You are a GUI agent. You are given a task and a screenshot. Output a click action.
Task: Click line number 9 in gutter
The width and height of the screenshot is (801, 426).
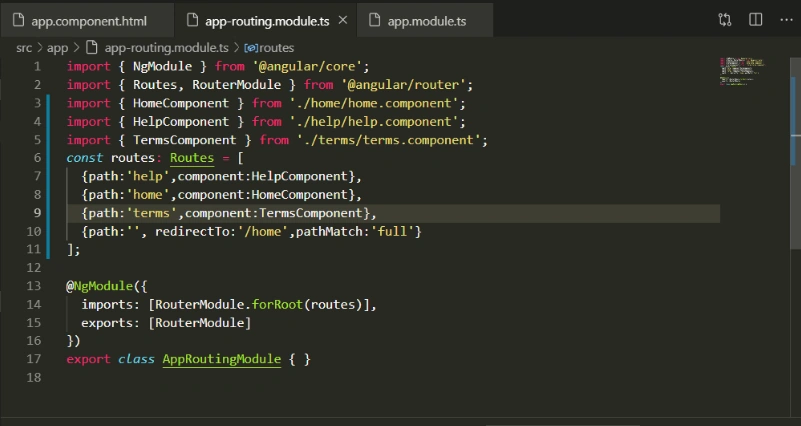(37, 213)
